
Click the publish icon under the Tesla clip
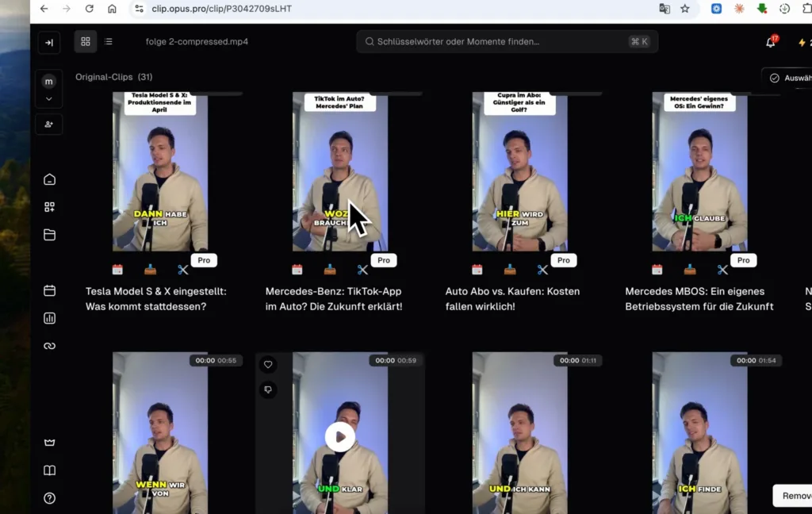pyautogui.click(x=150, y=270)
